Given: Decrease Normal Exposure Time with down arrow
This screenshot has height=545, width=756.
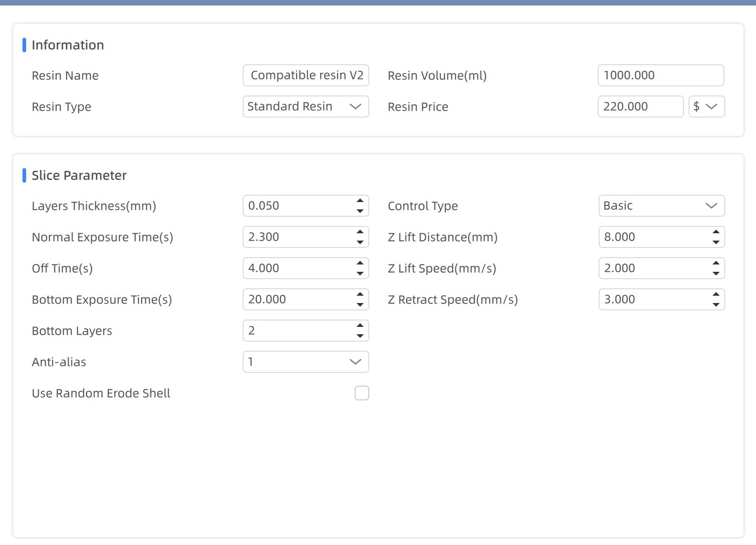Looking at the screenshot, I should tap(360, 242).
